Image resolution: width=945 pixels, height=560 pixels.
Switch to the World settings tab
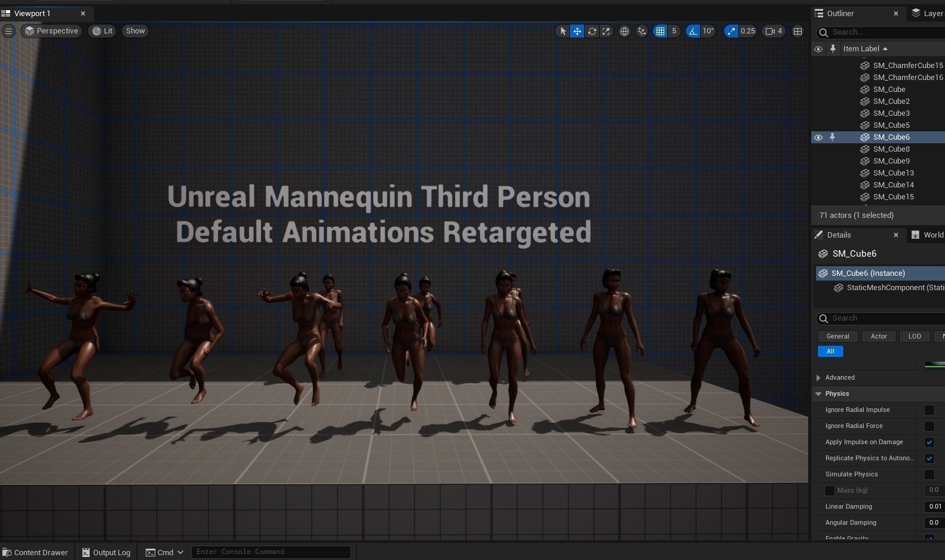(x=928, y=235)
